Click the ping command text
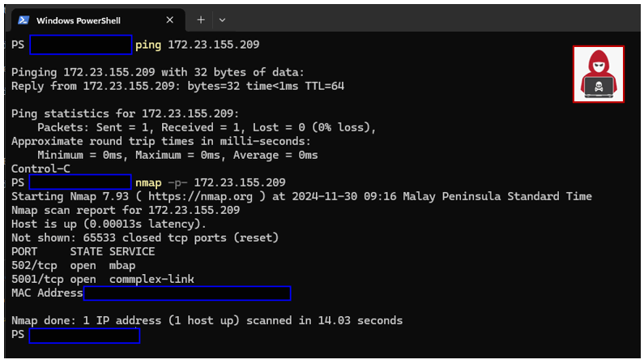 pos(148,45)
